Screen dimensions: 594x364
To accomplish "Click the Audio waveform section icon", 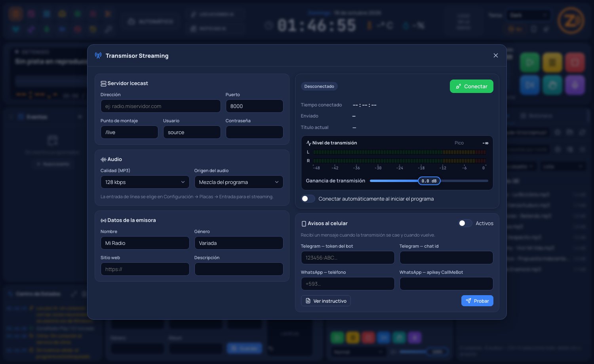I will click(103, 159).
